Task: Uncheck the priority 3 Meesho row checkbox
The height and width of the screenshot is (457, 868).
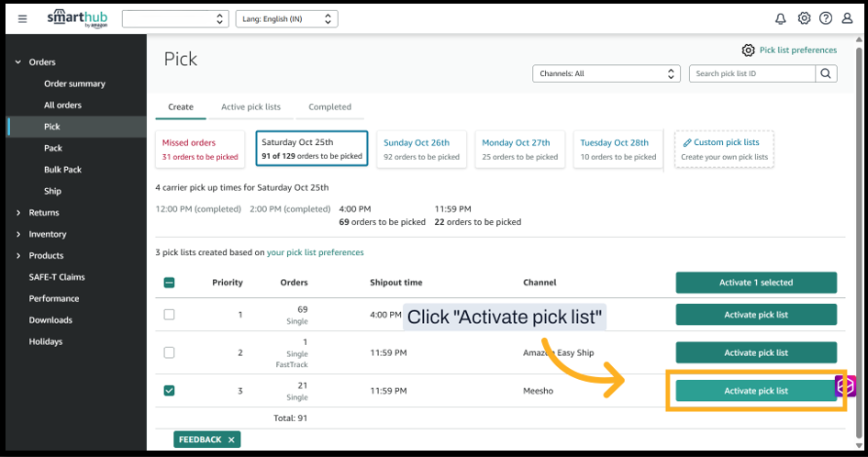Action: point(169,391)
